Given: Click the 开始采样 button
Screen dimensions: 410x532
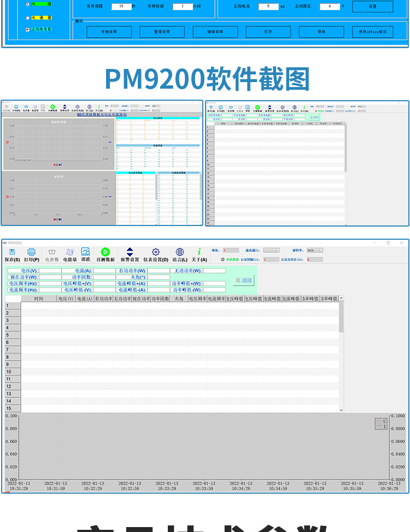Looking at the screenshot, I should point(109,32).
